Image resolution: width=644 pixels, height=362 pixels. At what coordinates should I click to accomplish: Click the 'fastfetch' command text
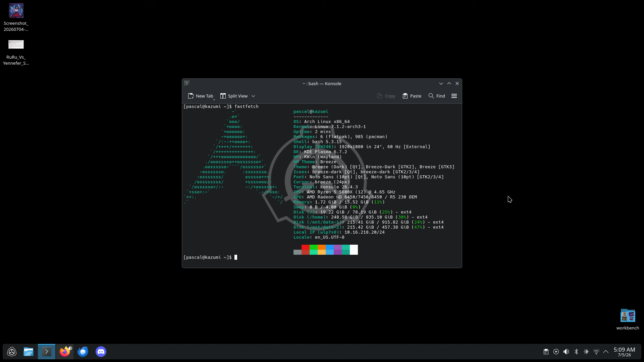pyautogui.click(x=246, y=107)
